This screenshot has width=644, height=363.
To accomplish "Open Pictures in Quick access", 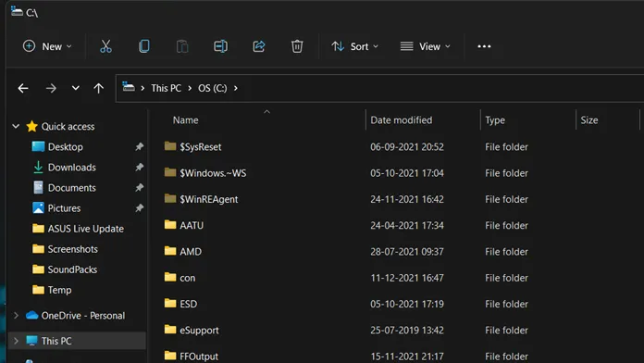I will (64, 208).
